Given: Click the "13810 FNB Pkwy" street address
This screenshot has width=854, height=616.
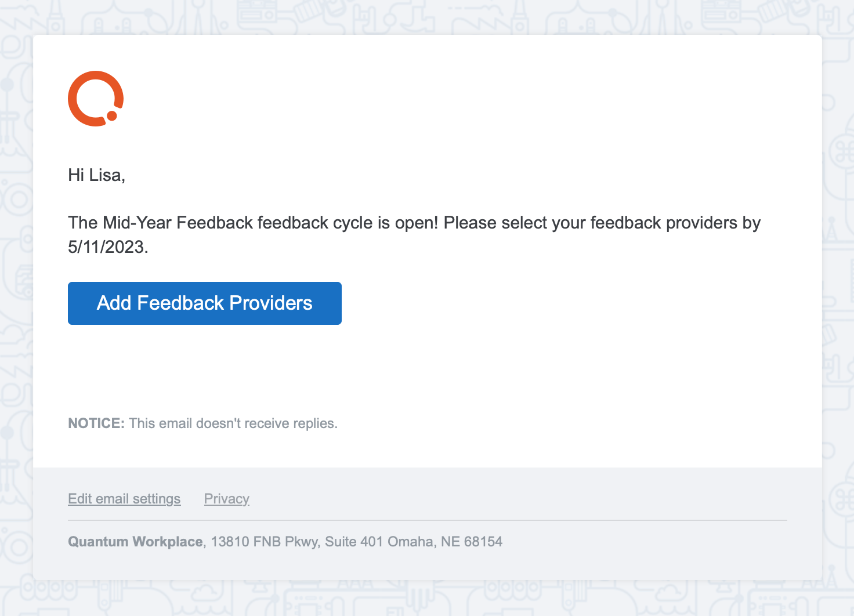Looking at the screenshot, I should coord(264,542).
